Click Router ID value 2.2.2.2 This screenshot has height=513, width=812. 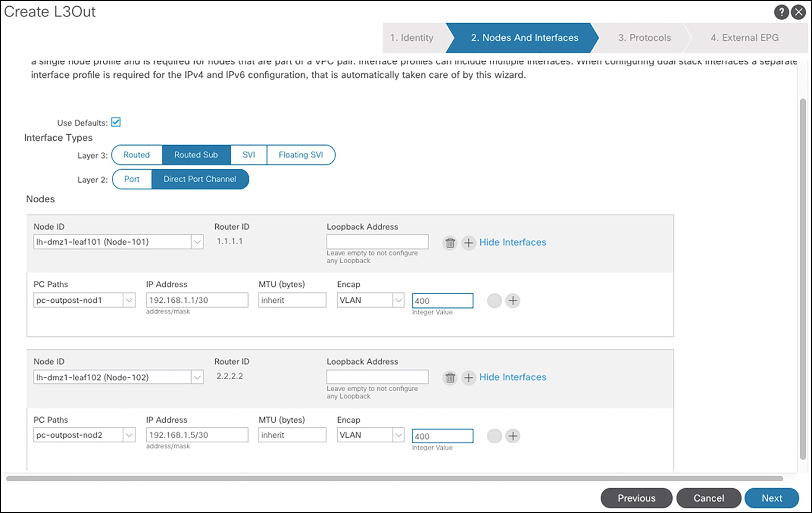pyautogui.click(x=230, y=376)
